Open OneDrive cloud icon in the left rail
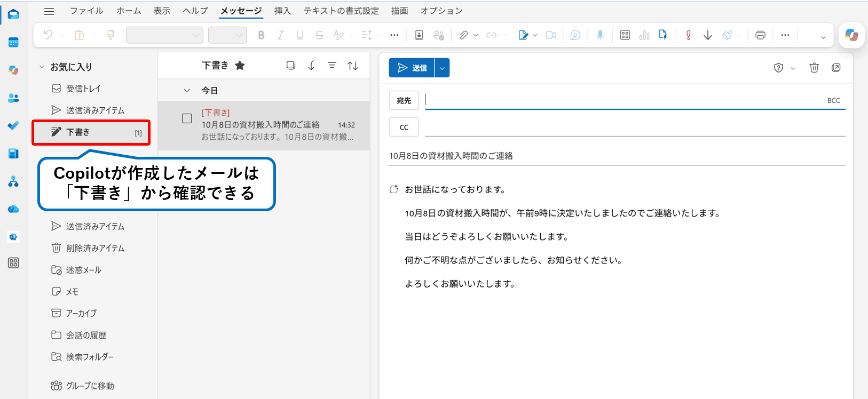 pos(13,209)
